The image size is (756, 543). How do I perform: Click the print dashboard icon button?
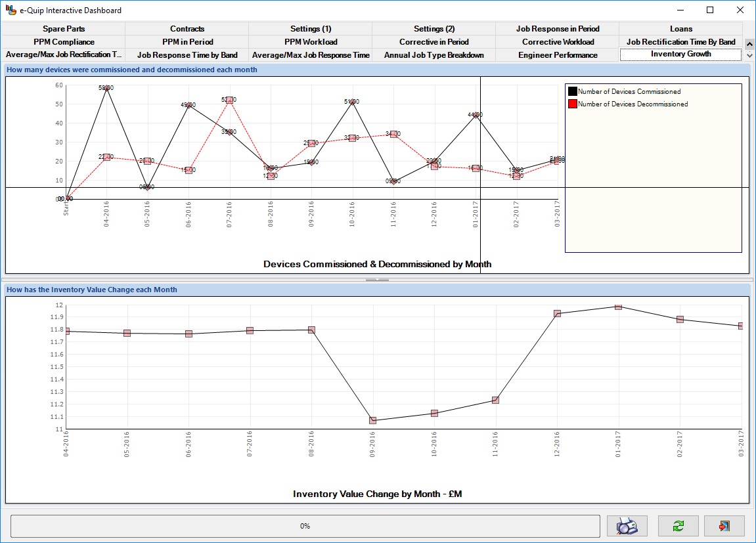click(x=627, y=526)
